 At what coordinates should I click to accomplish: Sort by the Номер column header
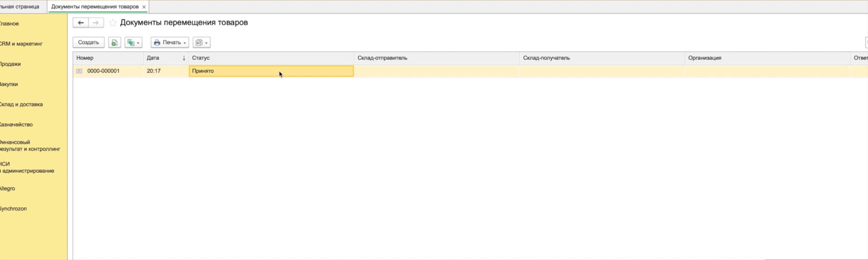pyautogui.click(x=108, y=58)
